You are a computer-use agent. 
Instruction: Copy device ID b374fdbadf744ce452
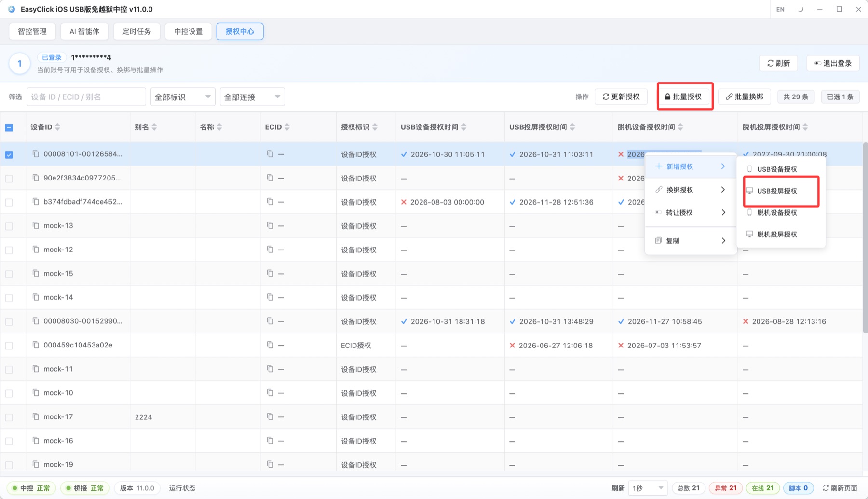pos(36,202)
